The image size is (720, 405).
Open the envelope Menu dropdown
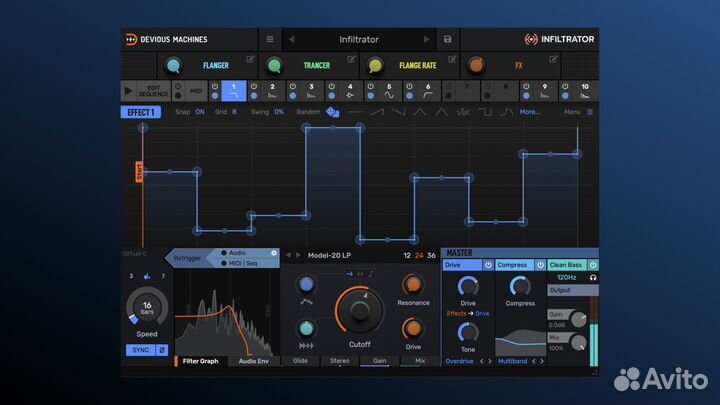point(578,112)
